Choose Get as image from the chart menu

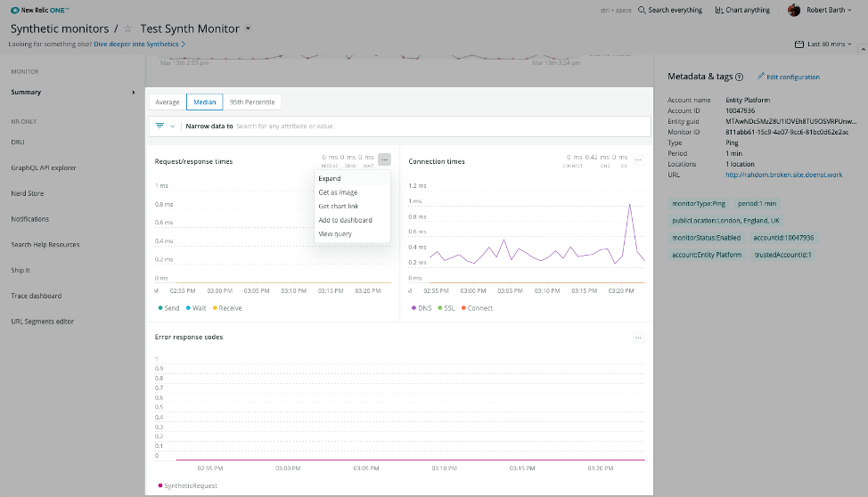tap(352, 192)
